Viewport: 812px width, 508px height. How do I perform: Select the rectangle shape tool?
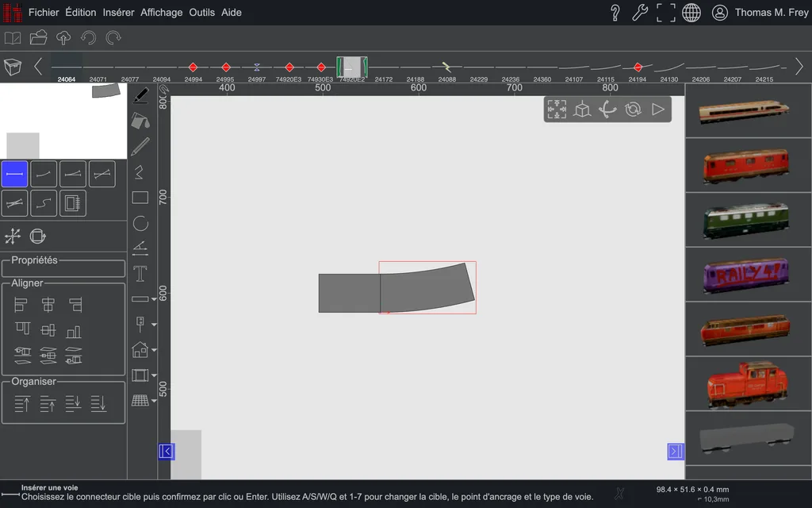140,198
